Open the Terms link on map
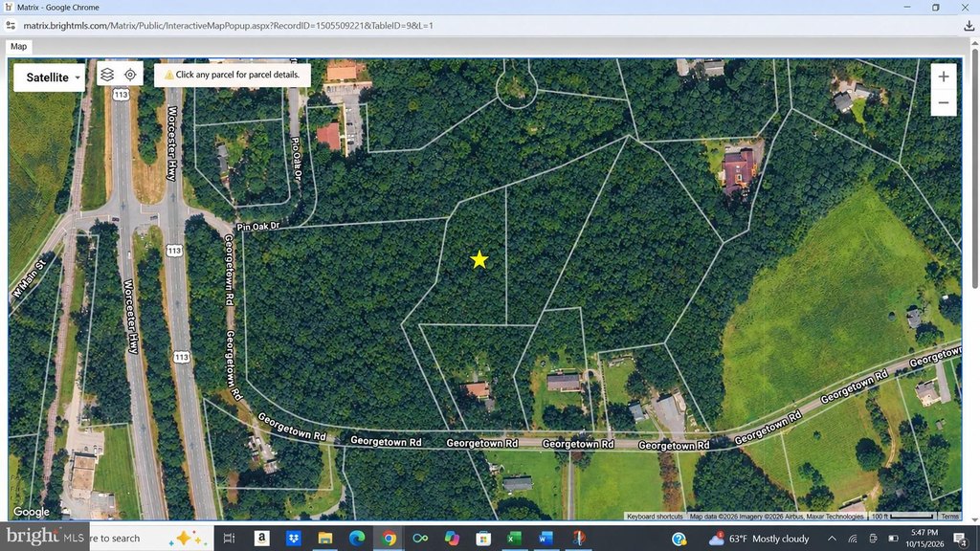The image size is (980, 551). click(949, 517)
